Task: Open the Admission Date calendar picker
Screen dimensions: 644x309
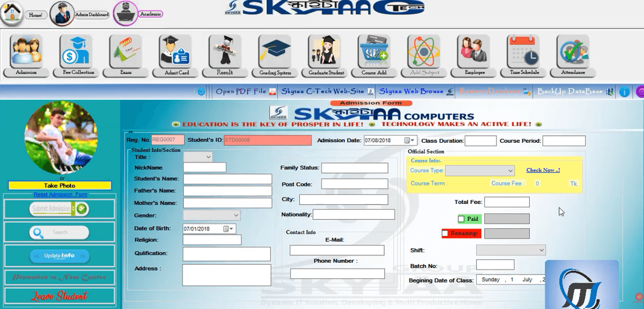Action: point(409,140)
